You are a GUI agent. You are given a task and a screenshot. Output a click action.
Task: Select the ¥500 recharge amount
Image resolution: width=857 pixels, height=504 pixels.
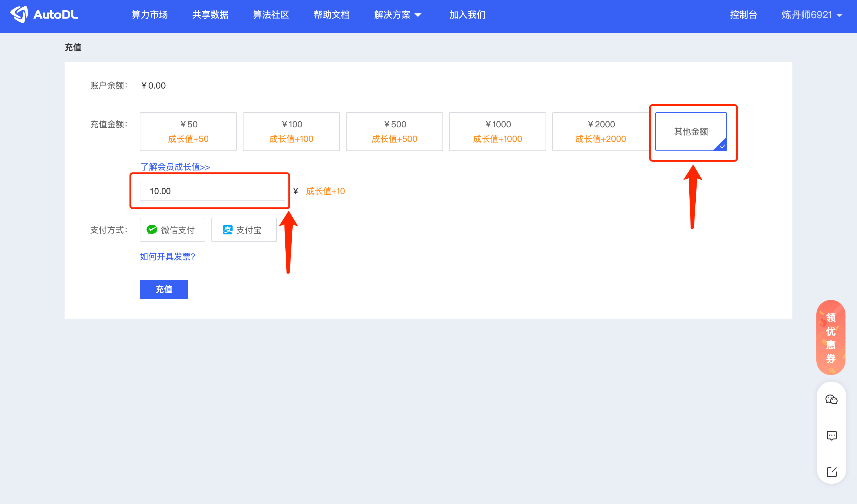tap(394, 132)
